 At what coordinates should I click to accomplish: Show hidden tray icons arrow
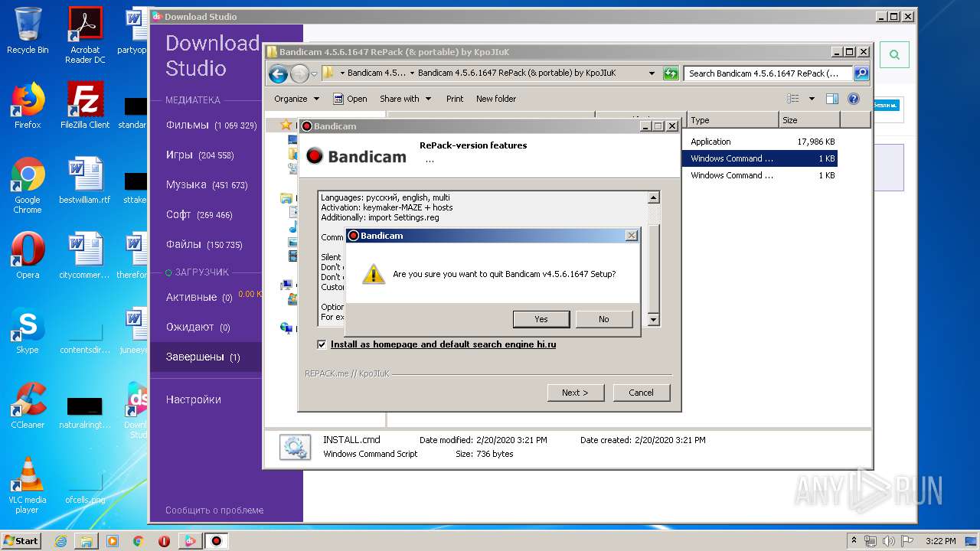point(854,541)
